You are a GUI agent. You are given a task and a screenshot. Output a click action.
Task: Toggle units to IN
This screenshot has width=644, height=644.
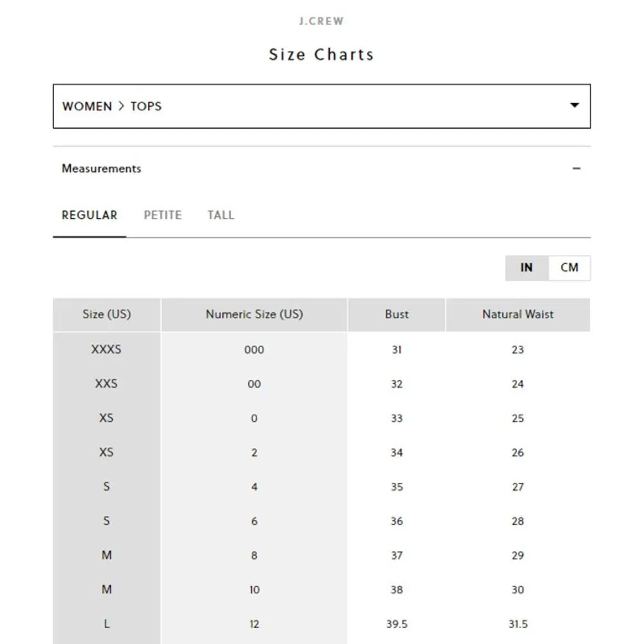[x=527, y=268]
